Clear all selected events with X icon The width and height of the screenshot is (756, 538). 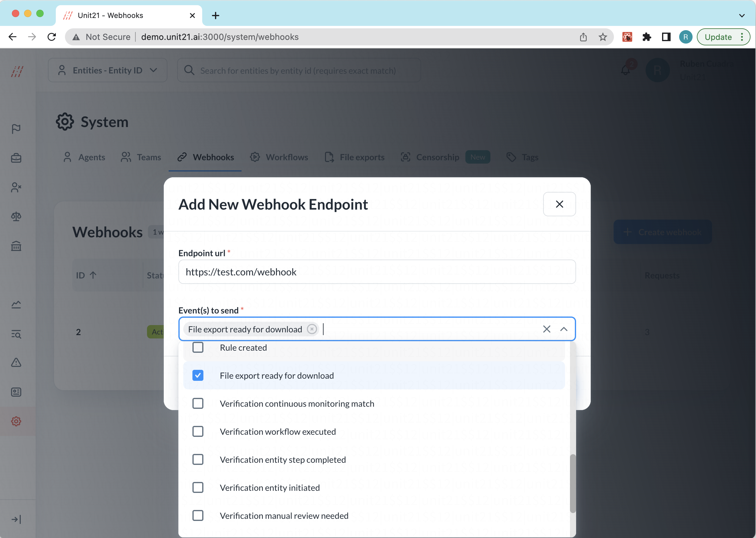[x=546, y=329]
